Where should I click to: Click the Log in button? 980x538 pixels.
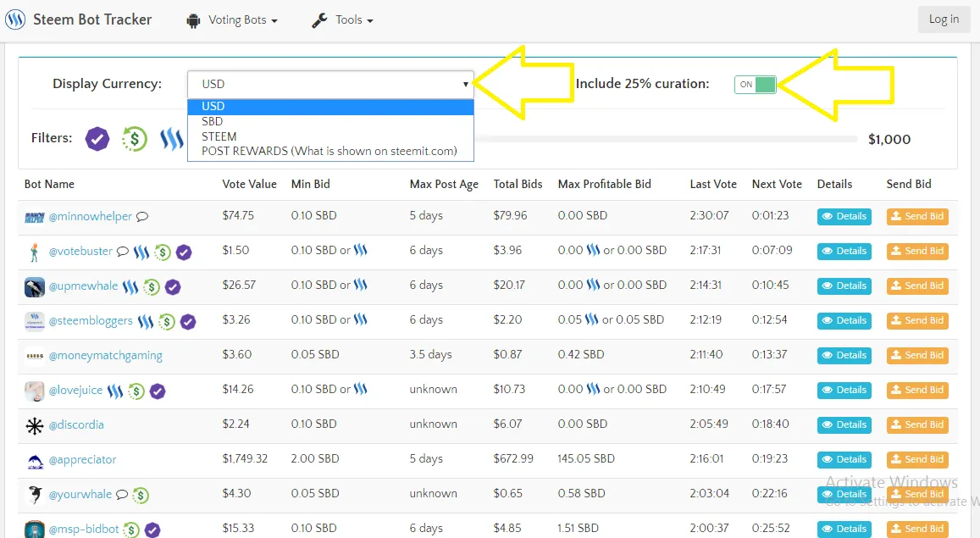click(x=943, y=19)
